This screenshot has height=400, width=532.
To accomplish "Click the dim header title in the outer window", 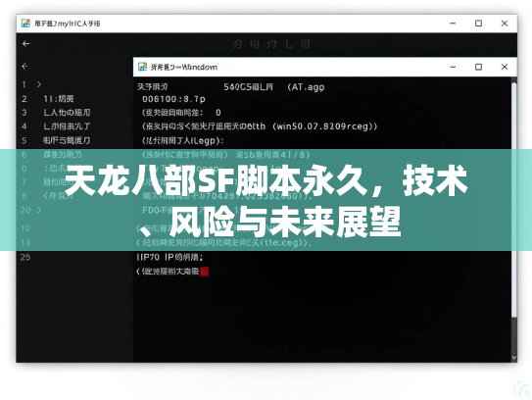I will point(271,44).
